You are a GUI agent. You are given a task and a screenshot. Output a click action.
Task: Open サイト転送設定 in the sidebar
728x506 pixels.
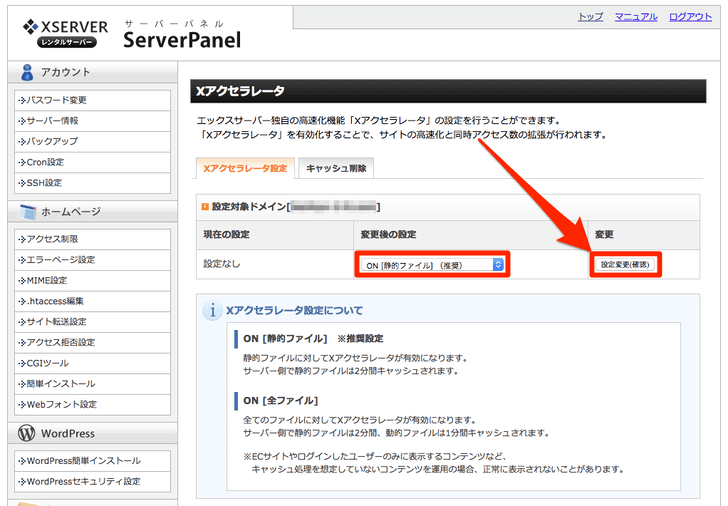pos(92,322)
